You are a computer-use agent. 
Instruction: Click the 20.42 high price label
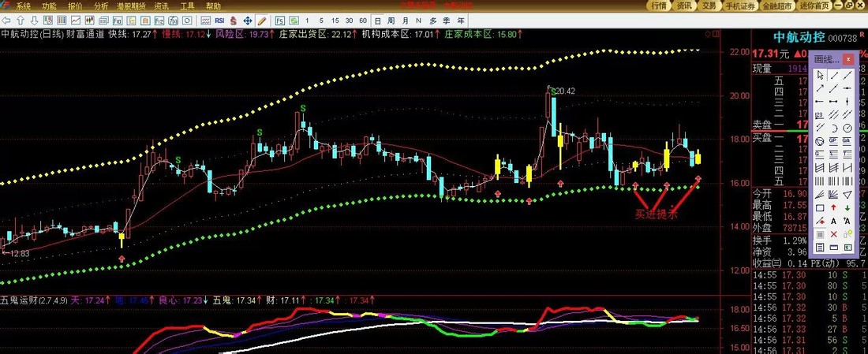[x=565, y=91]
